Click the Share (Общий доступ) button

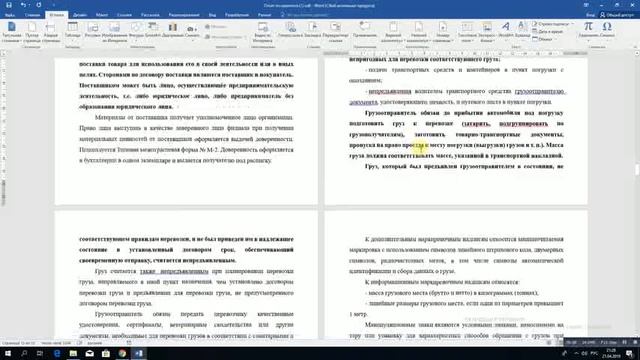617,15
